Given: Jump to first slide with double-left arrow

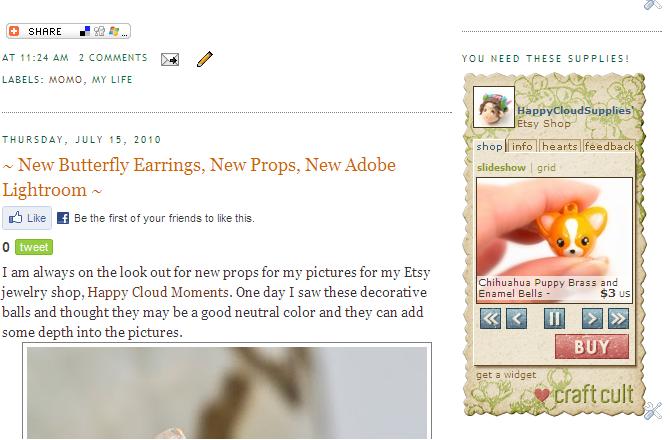Looking at the screenshot, I should point(490,318).
